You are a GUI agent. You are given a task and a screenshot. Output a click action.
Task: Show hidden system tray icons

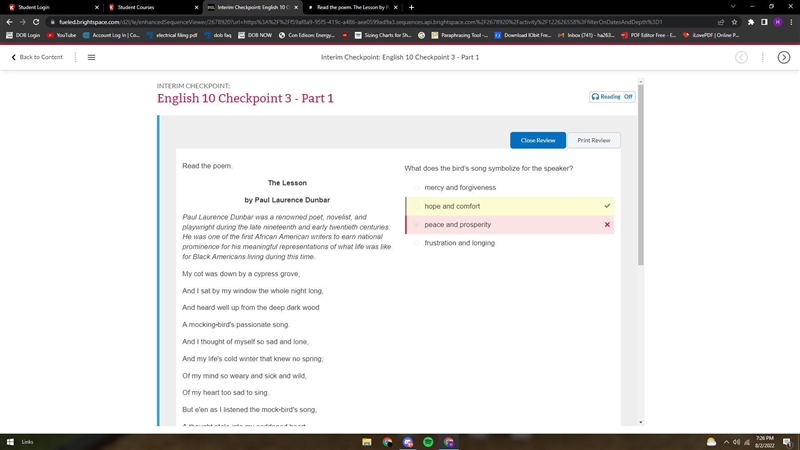point(727,442)
